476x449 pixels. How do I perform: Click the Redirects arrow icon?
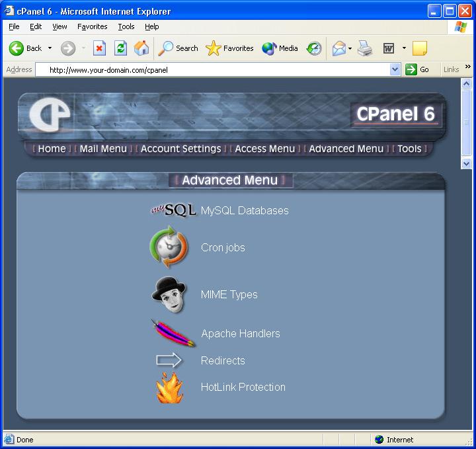coord(169,360)
